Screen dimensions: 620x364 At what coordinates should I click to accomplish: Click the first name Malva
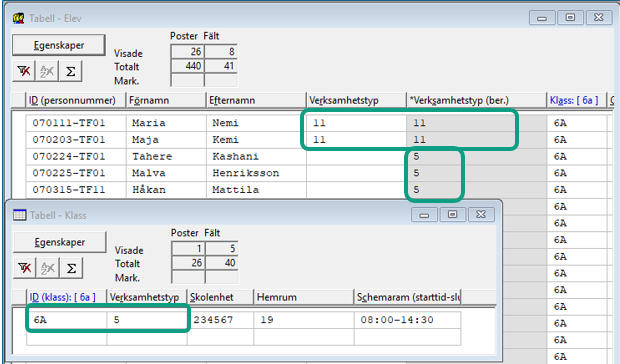click(149, 173)
